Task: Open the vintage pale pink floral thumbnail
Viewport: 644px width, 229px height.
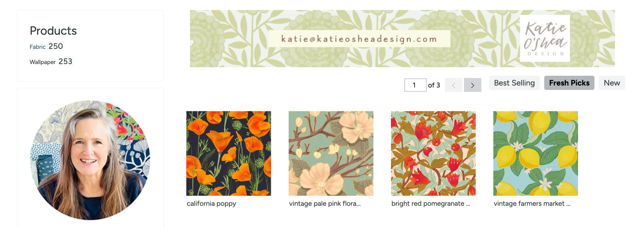Action: [x=331, y=153]
